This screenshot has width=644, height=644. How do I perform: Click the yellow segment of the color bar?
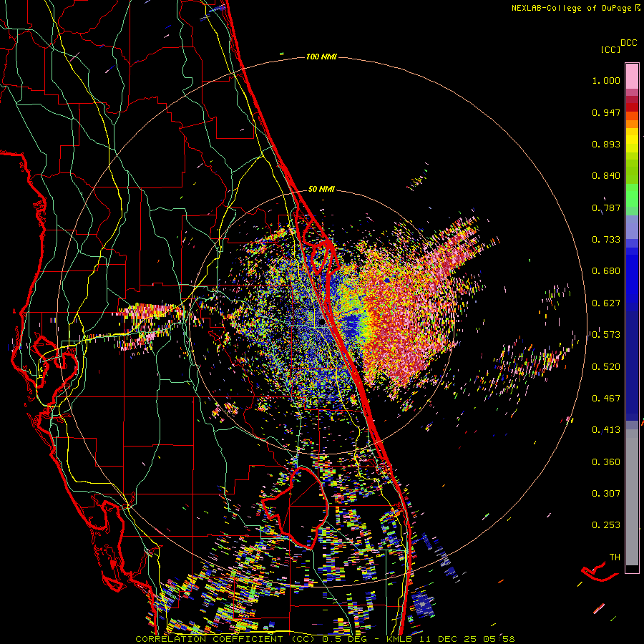[632, 141]
